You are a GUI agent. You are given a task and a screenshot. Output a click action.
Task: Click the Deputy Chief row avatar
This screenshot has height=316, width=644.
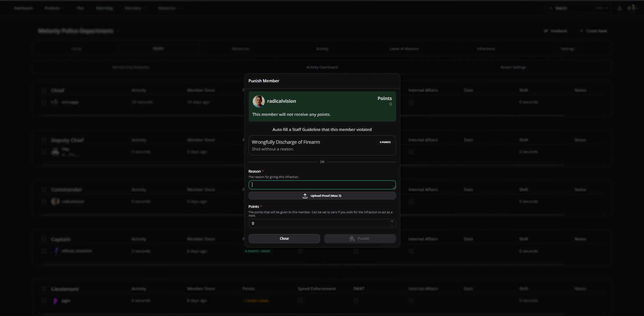point(55,152)
